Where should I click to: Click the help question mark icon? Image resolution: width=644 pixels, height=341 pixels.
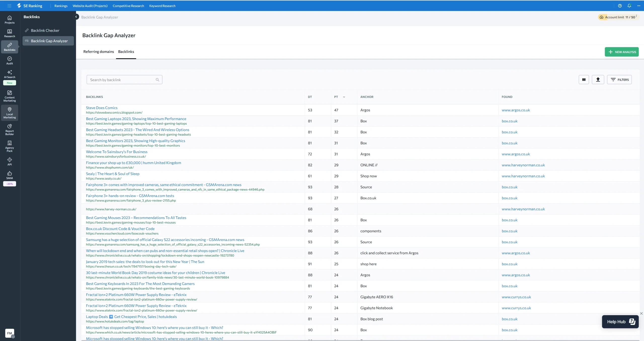pos(620,6)
